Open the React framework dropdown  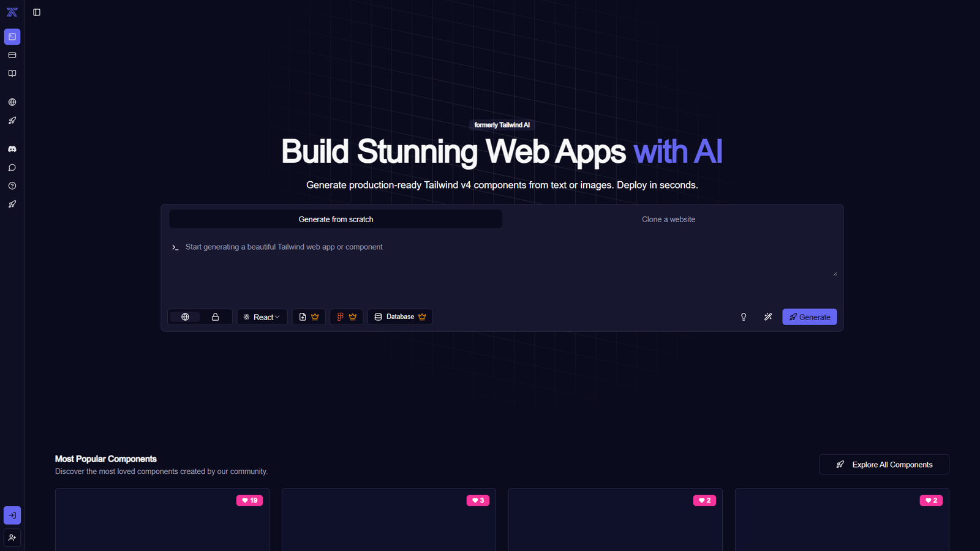tap(262, 317)
